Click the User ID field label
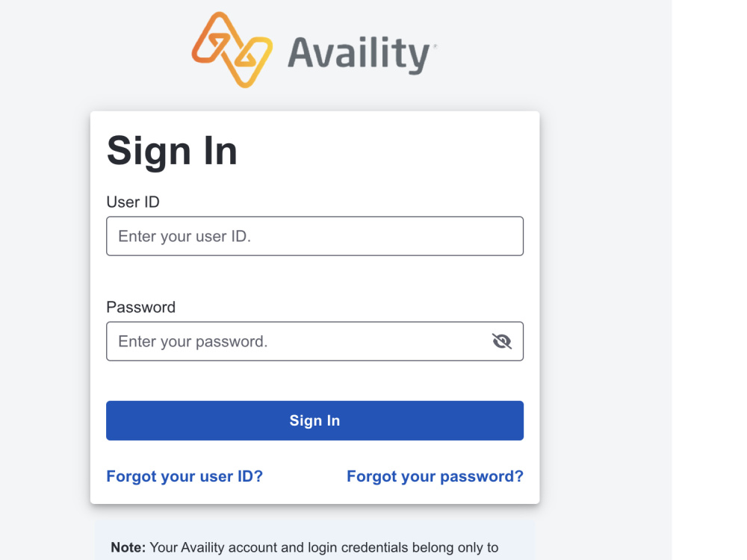The image size is (747, 560). (133, 202)
